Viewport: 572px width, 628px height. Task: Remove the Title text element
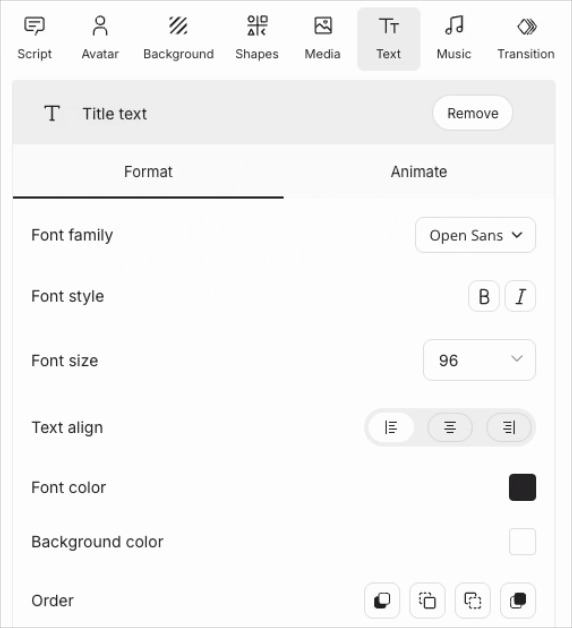473,113
